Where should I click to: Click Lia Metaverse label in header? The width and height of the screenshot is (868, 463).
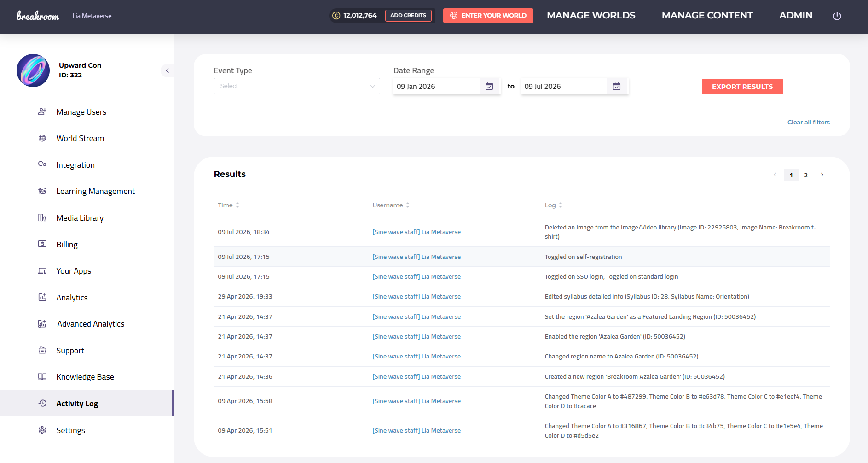click(x=92, y=16)
